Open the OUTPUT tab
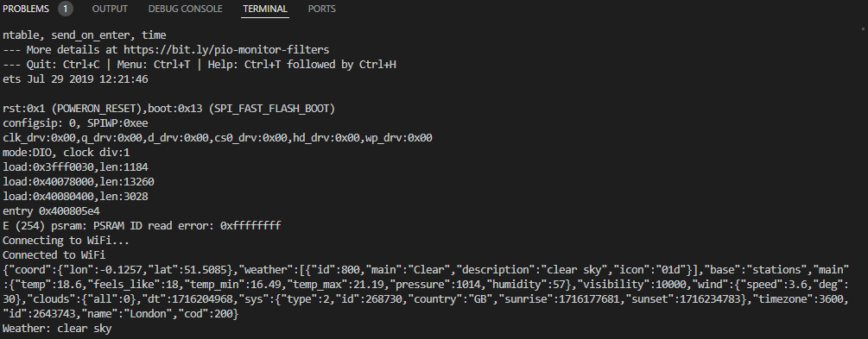This screenshot has width=868, height=339. click(x=110, y=9)
